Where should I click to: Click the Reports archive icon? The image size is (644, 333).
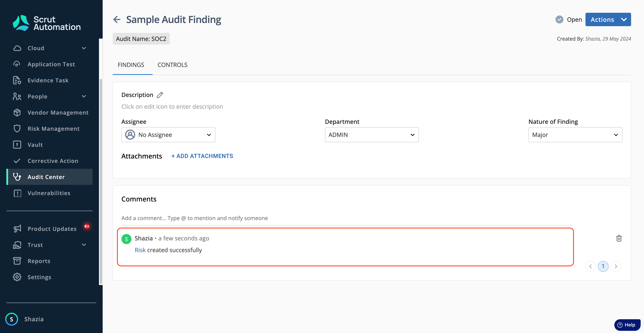click(x=17, y=261)
